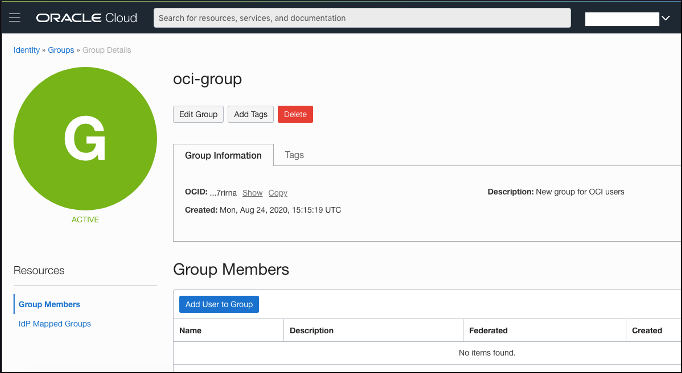Viewport: 682px width, 373px height.
Task: Open IdP Mapped Groups resource
Action: [54, 324]
